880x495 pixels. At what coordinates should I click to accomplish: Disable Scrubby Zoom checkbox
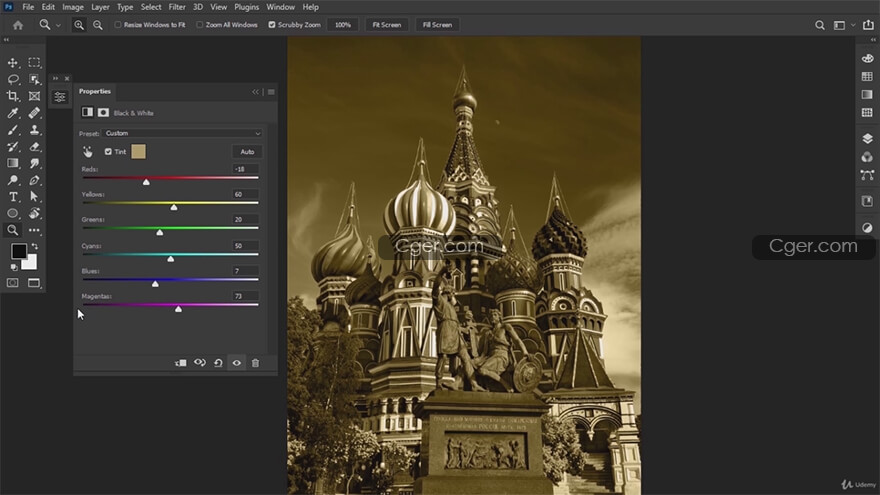coord(272,25)
